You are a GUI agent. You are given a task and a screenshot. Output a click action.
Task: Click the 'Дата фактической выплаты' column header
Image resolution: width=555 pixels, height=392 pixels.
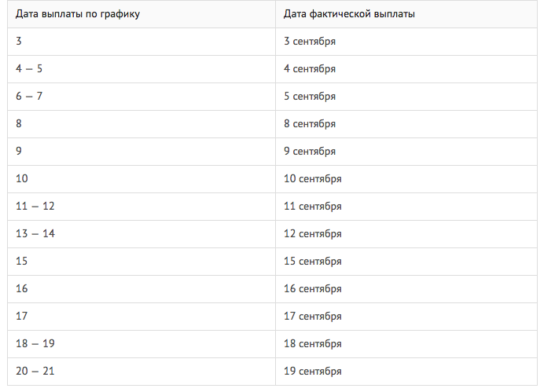point(406,14)
